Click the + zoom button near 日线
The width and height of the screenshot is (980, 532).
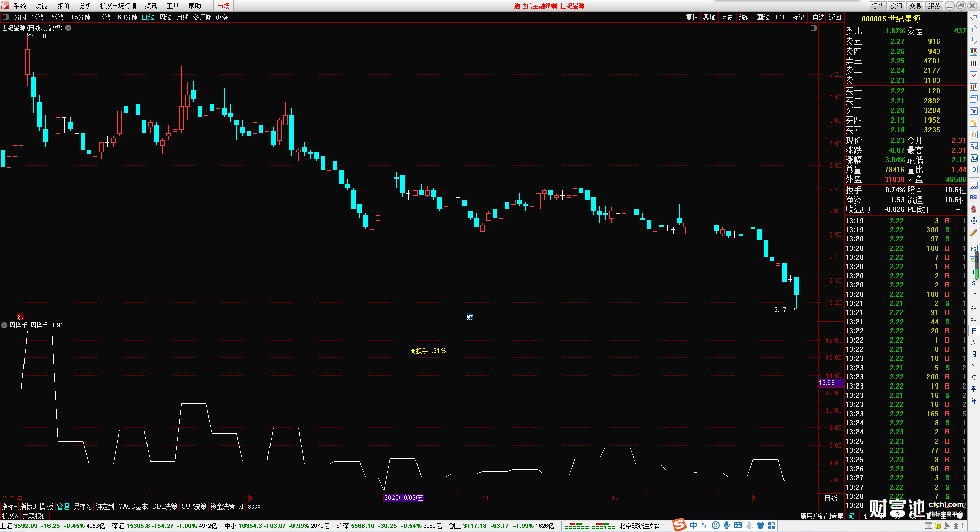pos(825,506)
